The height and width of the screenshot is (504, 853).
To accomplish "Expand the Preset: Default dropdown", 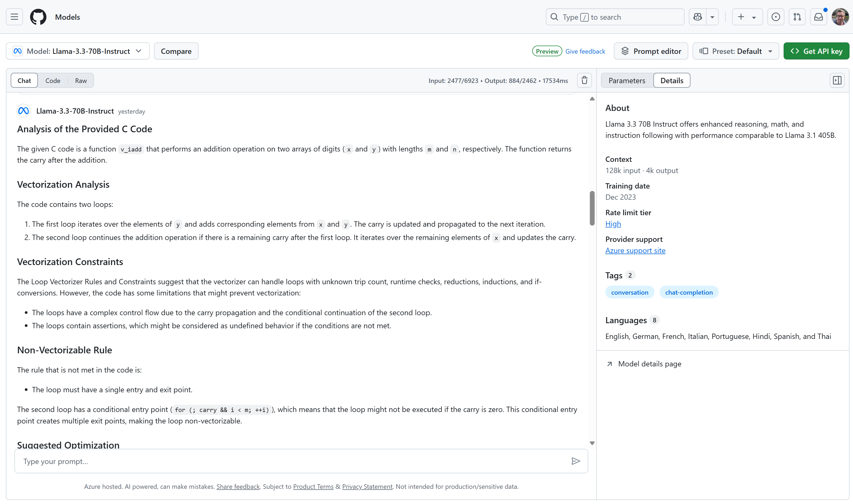I will pyautogui.click(x=736, y=51).
